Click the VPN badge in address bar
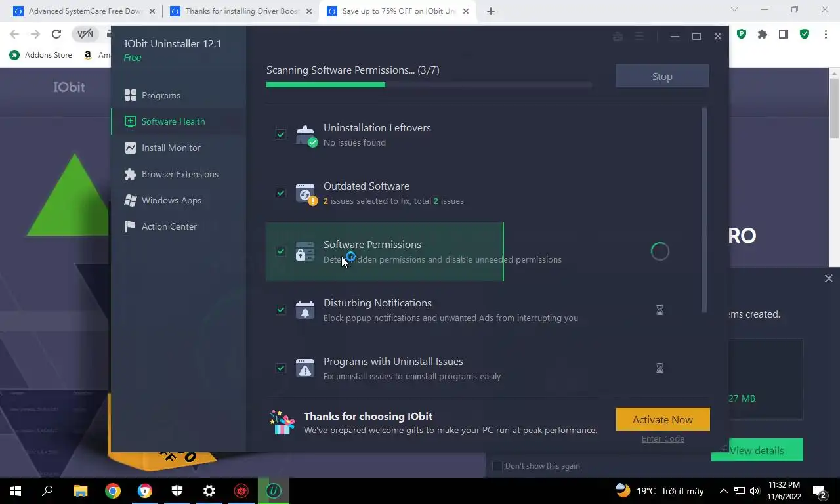Image resolution: width=840 pixels, height=504 pixels. click(x=85, y=34)
